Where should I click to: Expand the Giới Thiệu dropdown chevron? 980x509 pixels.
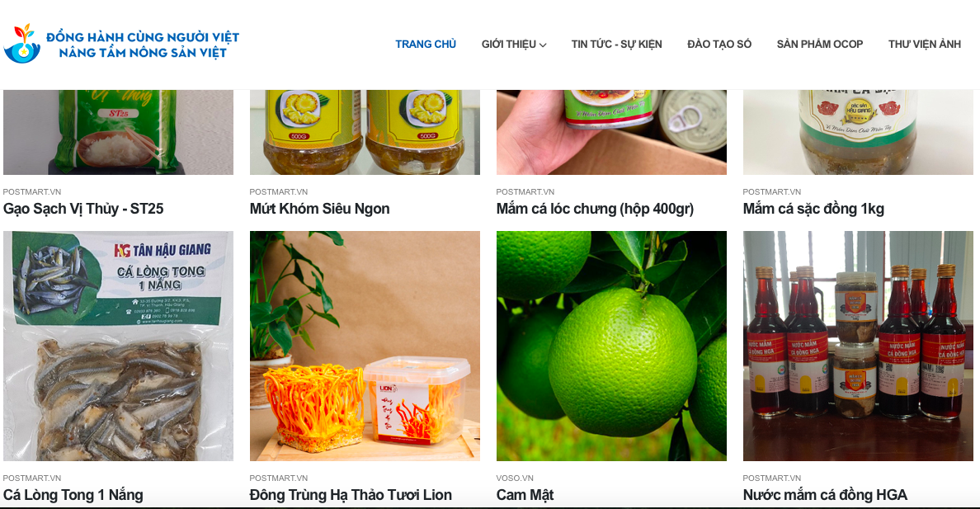click(x=543, y=45)
